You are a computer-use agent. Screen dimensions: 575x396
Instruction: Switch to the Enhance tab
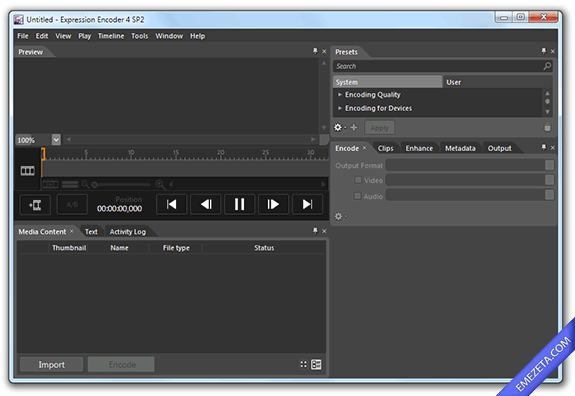tap(419, 148)
